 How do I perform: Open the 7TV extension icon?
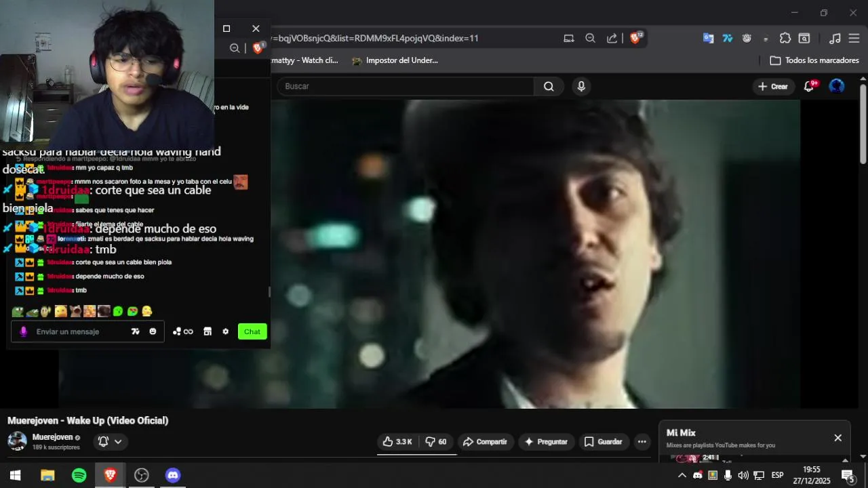click(728, 38)
